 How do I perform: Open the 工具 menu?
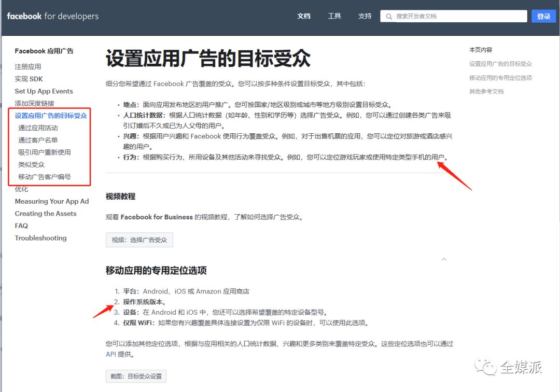[x=334, y=16]
